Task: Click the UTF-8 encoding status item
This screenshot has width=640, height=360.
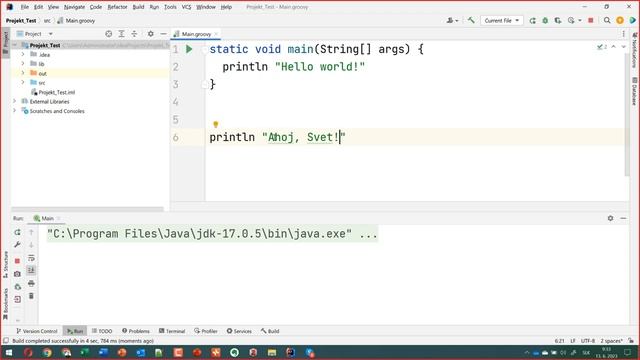Action: tap(588, 341)
